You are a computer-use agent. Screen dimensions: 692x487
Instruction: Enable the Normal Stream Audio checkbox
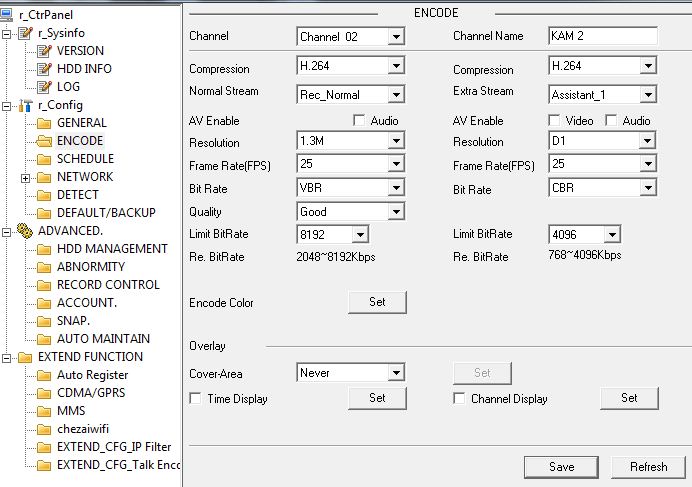point(359,121)
